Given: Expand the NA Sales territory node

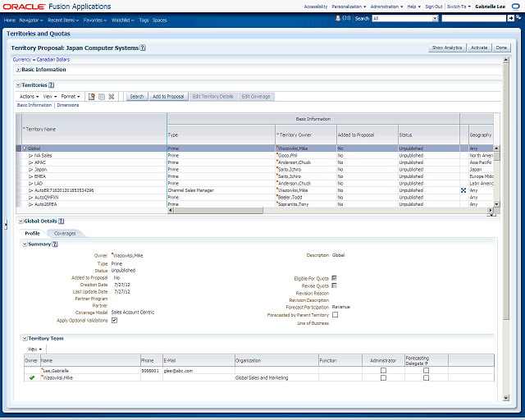Looking at the screenshot, I should pos(31,155).
